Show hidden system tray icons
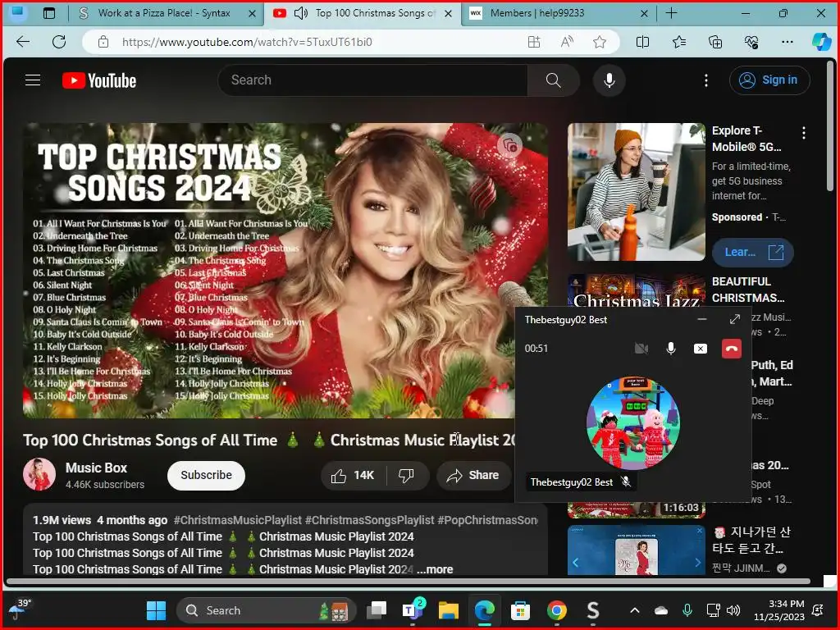Screen dimensions: 840x630 635,610
